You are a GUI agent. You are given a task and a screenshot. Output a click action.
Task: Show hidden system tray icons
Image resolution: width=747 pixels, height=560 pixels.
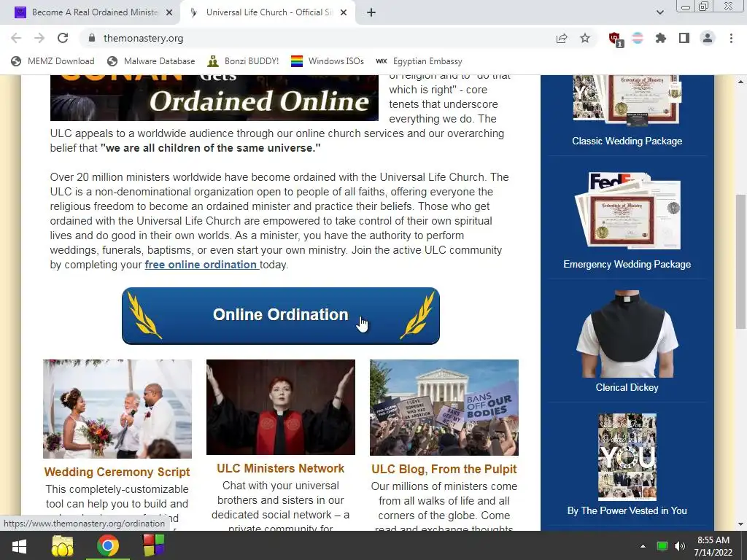click(x=643, y=546)
